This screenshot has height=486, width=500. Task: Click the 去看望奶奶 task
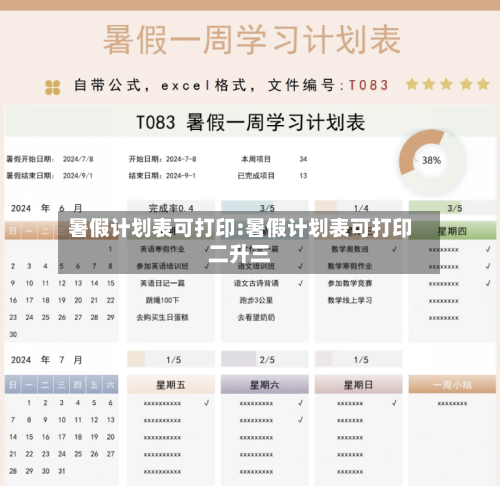[x=256, y=317]
